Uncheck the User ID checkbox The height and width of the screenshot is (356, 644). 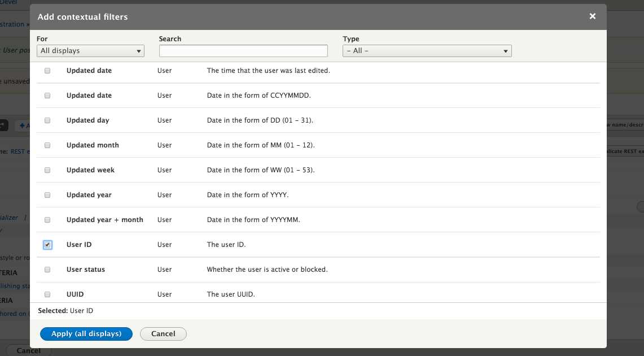[47, 245]
